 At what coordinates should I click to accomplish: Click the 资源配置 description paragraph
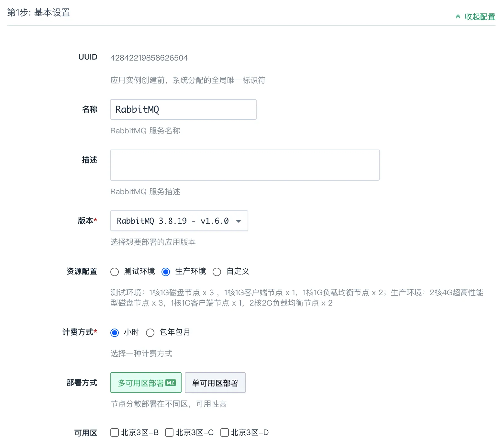(x=297, y=298)
